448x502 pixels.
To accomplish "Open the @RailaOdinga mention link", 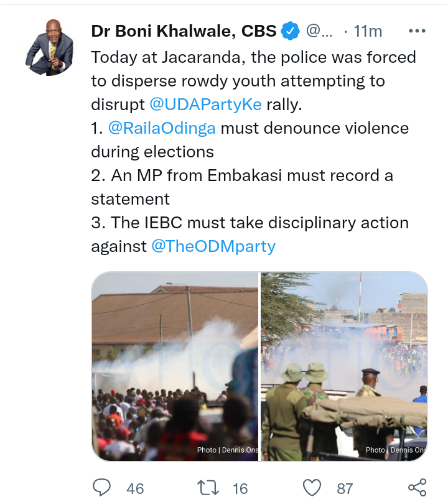I will (x=162, y=128).
